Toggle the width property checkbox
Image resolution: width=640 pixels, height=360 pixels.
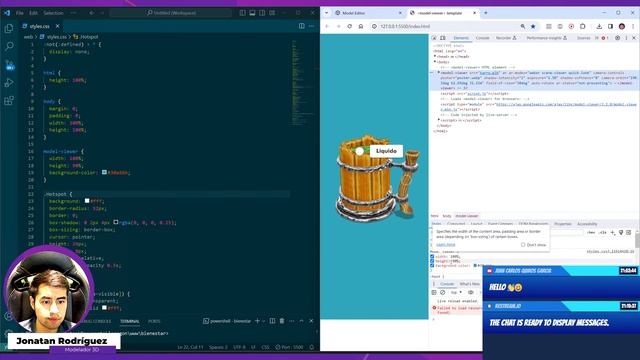(432, 257)
